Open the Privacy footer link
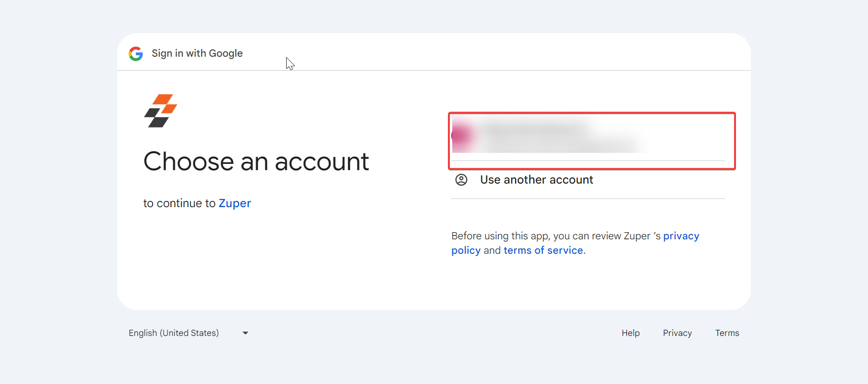 677,333
